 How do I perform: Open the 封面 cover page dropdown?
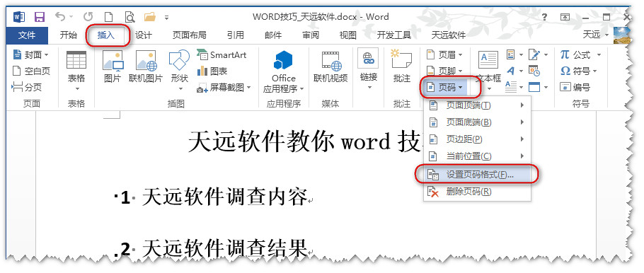pos(31,54)
